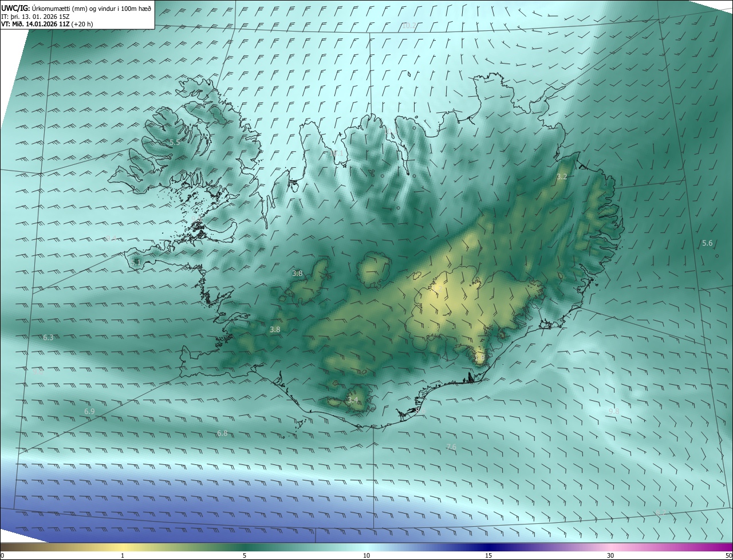Viewport: 733px width, 560px height.
Task: Click the 10.2 value label on the map
Action: point(409,25)
